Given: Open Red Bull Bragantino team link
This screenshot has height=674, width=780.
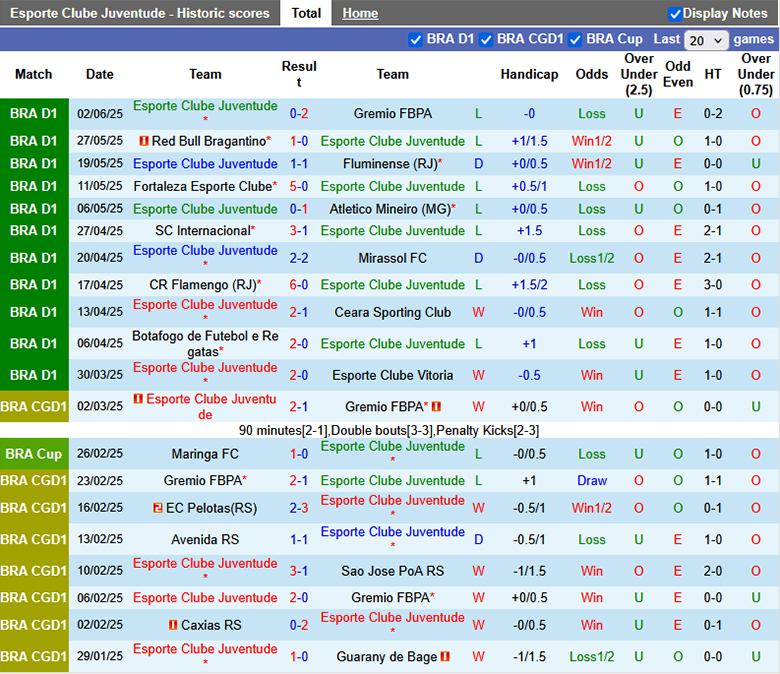Looking at the screenshot, I should coord(208,141).
